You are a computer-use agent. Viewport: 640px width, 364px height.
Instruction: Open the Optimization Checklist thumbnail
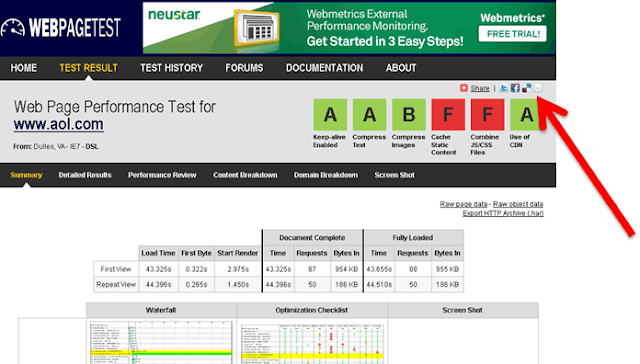point(312,344)
